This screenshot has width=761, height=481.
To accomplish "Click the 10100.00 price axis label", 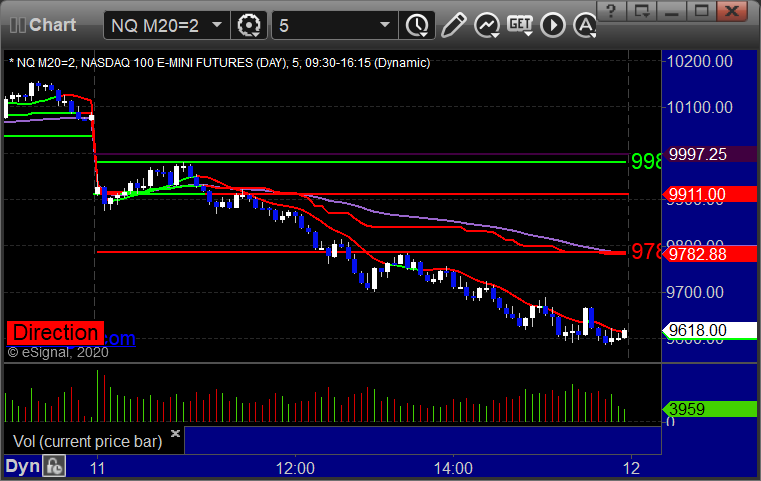I will click(x=699, y=107).
